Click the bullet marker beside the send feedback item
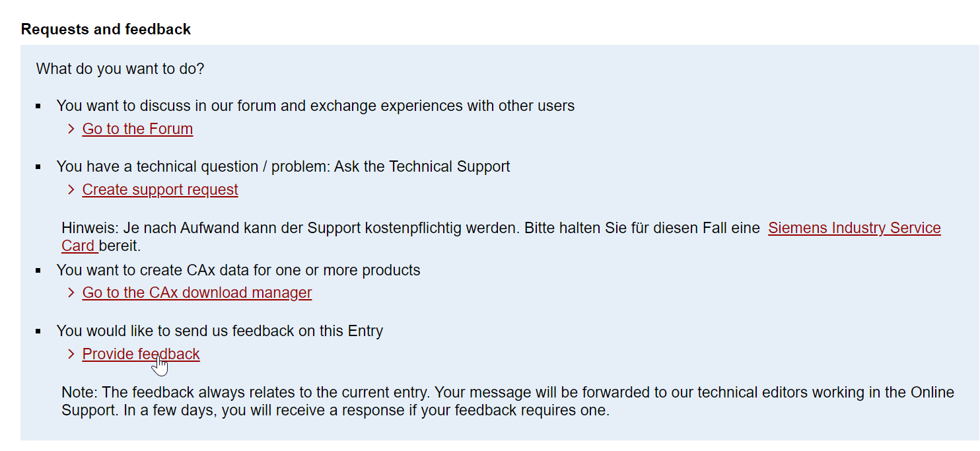This screenshot has height=451, width=980. (x=39, y=331)
